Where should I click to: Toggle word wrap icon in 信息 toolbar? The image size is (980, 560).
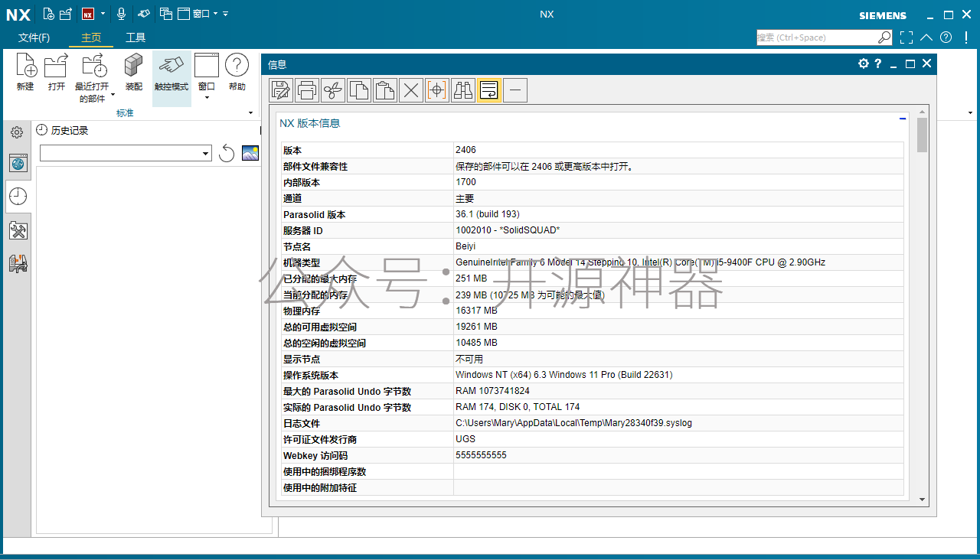[489, 90]
